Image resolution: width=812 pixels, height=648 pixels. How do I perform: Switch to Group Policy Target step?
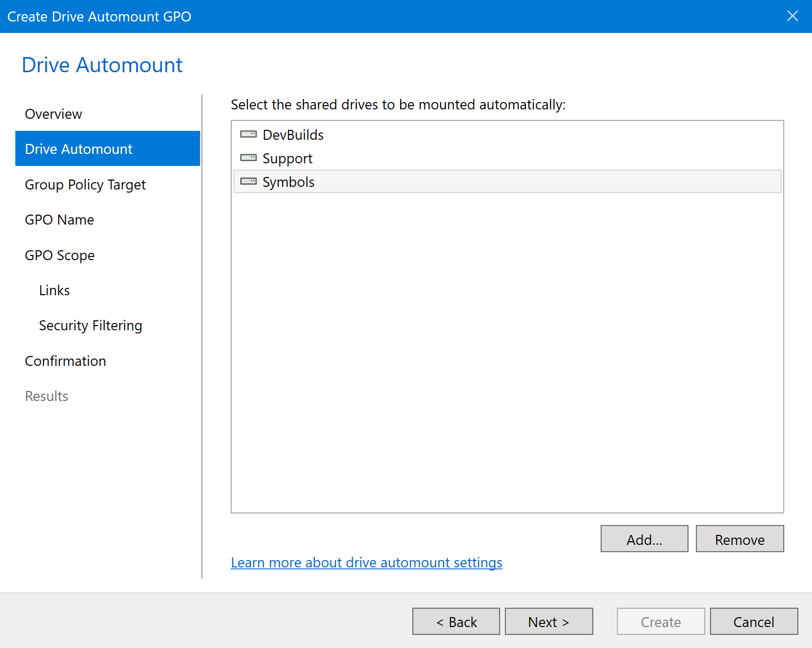[x=85, y=185]
